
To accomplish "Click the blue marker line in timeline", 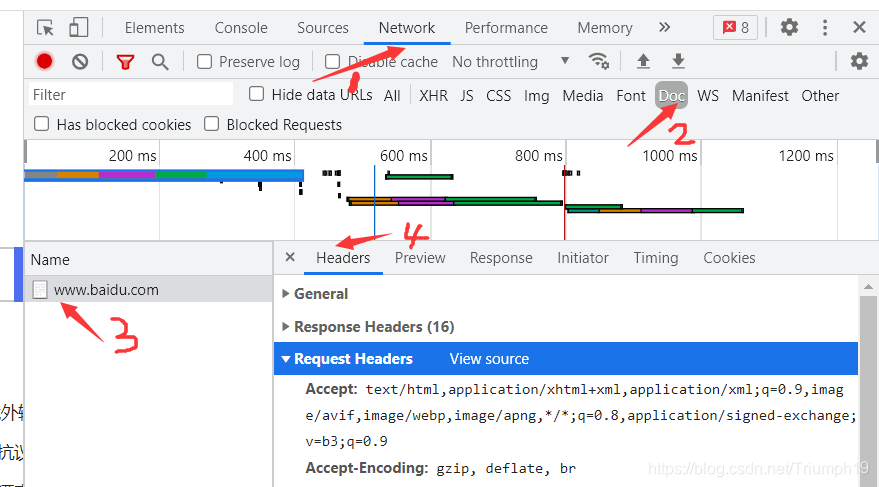I will 374,202.
